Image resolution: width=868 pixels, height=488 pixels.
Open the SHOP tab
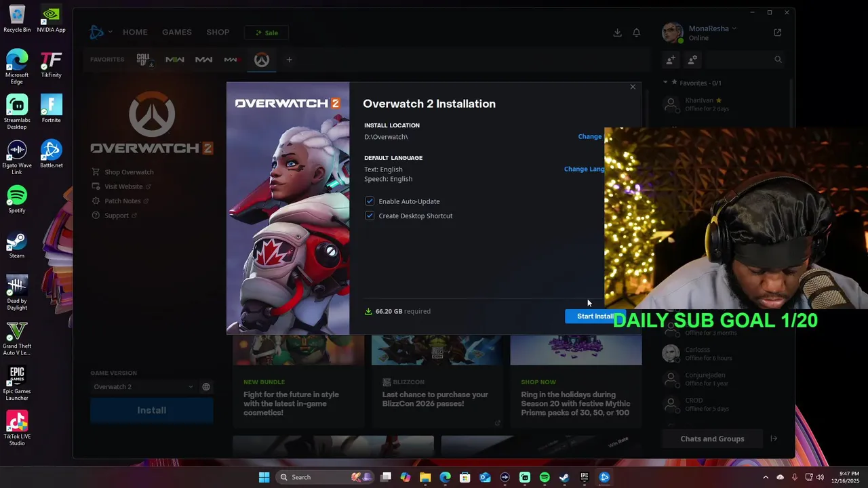coord(218,33)
